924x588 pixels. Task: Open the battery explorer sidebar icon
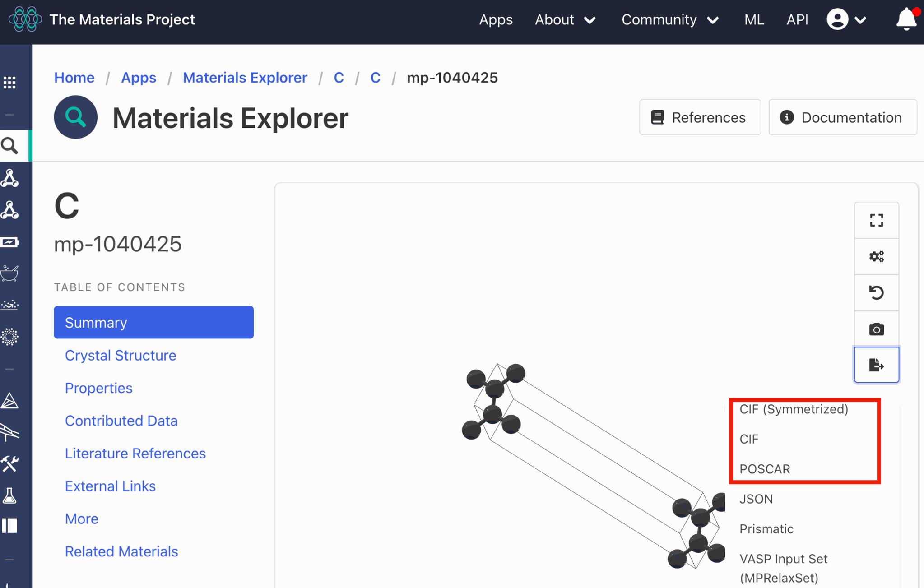(9, 242)
